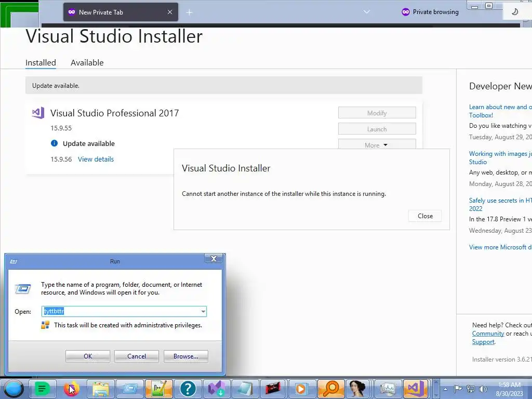Open View more Microsoft developer news link
Image resolution: width=532 pixels, height=399 pixels.
pyautogui.click(x=500, y=247)
